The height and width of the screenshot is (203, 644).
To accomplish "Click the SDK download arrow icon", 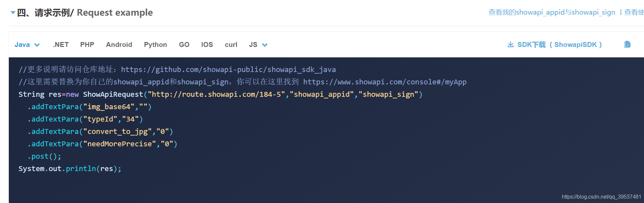I will tap(511, 44).
